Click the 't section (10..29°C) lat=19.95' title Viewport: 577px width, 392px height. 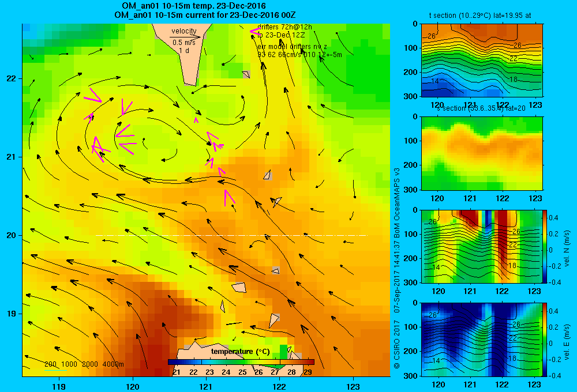(480, 16)
